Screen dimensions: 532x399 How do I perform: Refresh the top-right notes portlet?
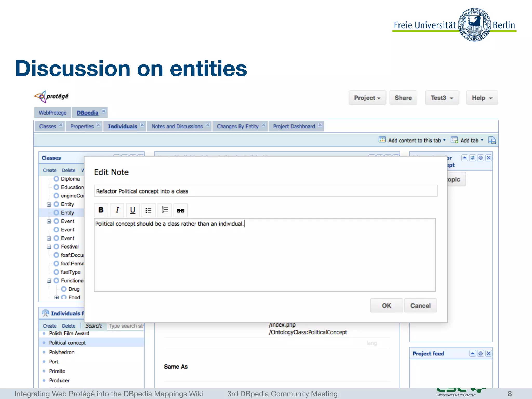click(473, 158)
